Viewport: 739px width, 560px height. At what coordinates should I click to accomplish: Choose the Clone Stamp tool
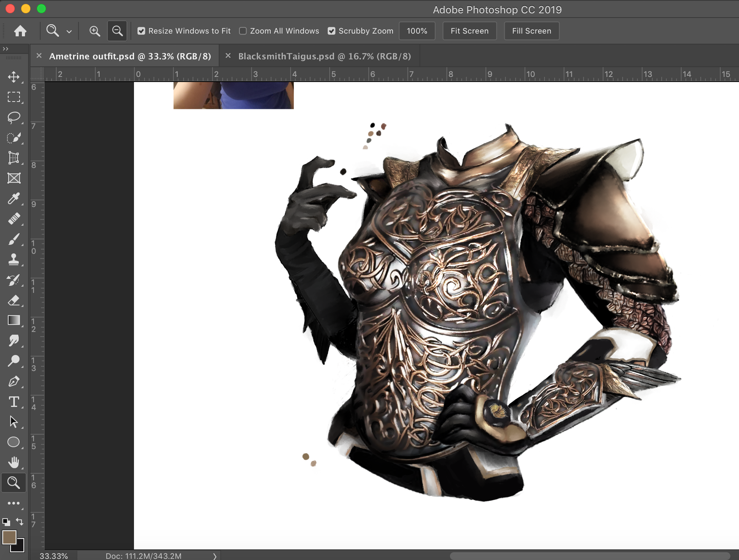(14, 259)
